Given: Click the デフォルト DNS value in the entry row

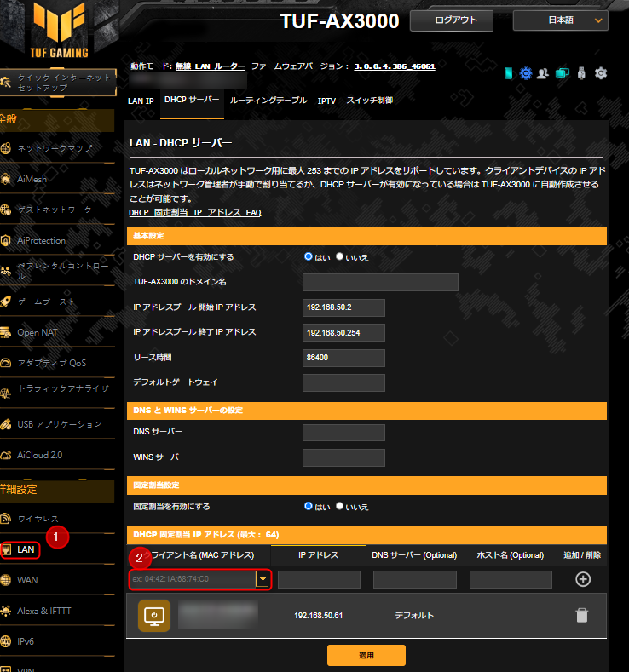Looking at the screenshot, I should pos(414,616).
